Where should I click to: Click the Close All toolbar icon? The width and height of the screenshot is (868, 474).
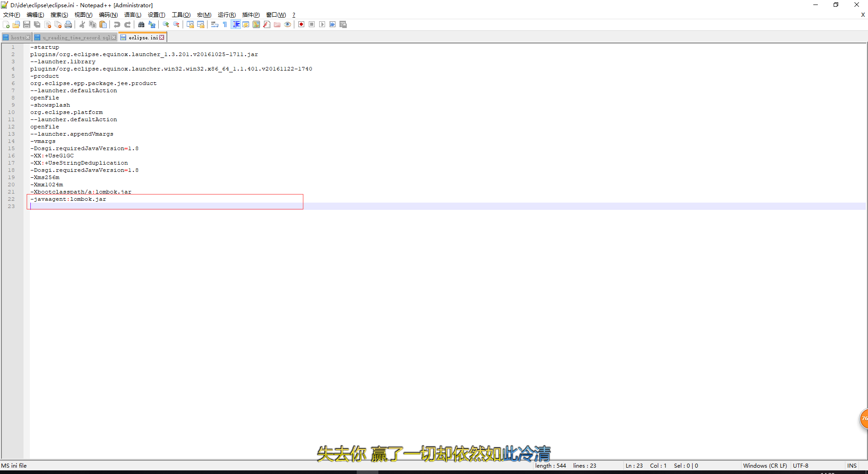(58, 24)
